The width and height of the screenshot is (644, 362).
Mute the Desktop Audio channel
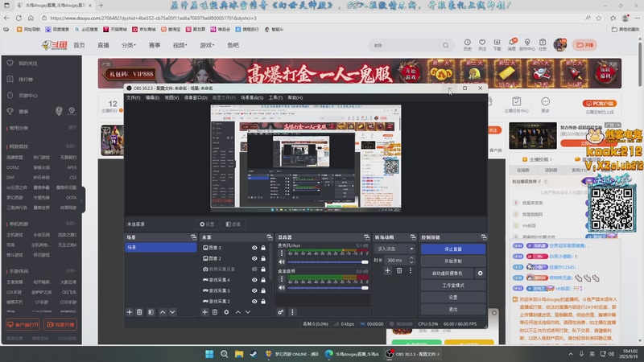click(282, 288)
